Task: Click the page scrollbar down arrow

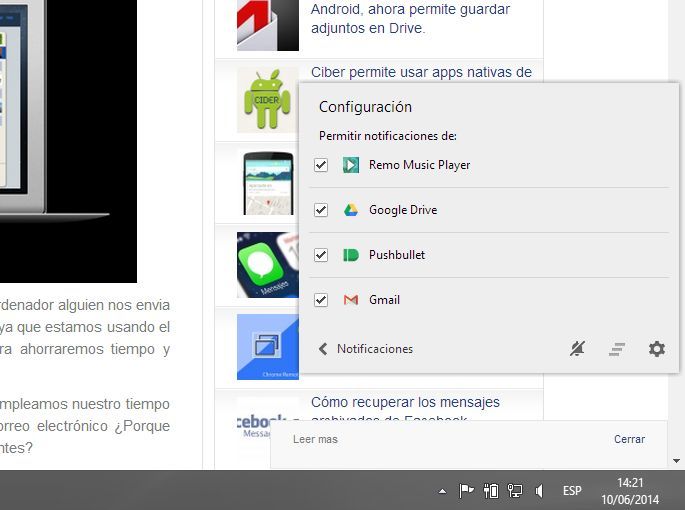Action: coord(676,461)
